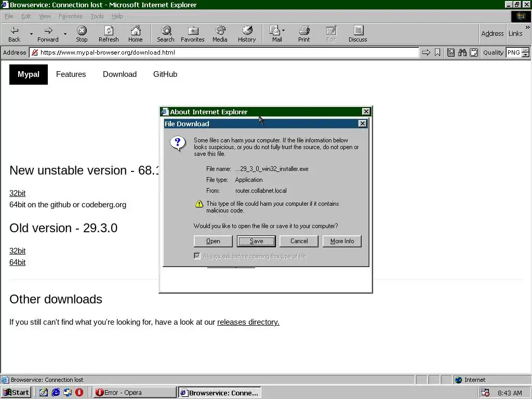
Task: Click 32bit link under New unstable version
Action: point(17,193)
